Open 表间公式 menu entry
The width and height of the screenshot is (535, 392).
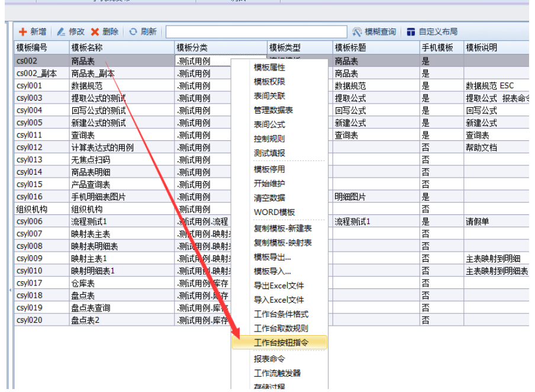pyautogui.click(x=269, y=124)
